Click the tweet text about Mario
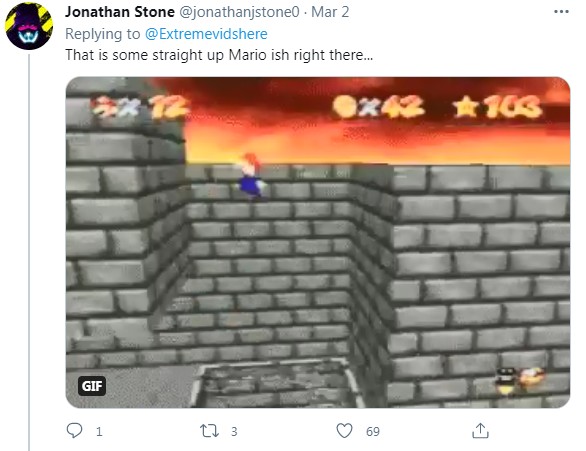The width and height of the screenshot is (586, 451). click(x=219, y=55)
